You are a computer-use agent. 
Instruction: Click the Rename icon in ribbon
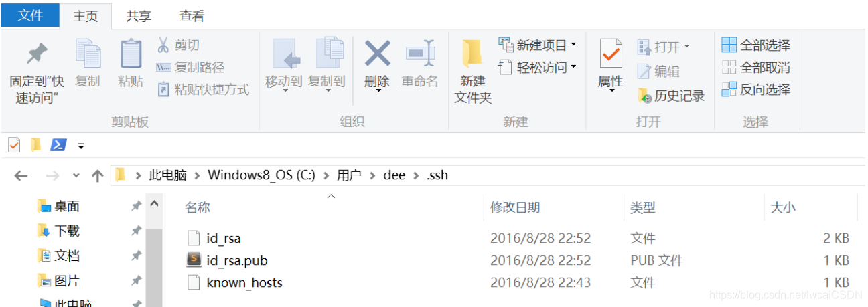[420, 54]
